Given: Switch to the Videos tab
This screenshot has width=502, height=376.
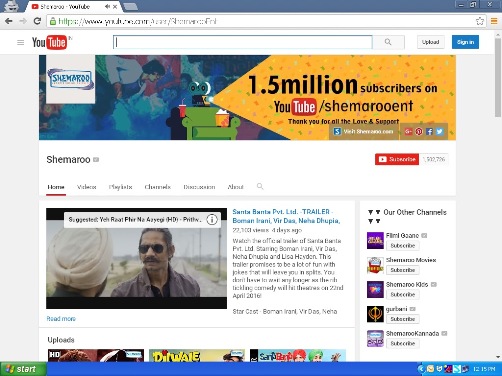Looking at the screenshot, I should (86, 187).
